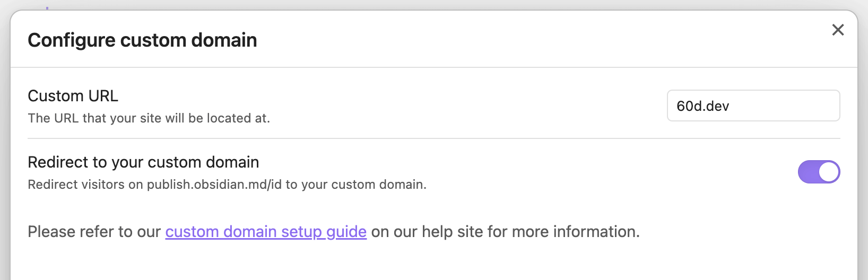Disable the Redirect to your custom domain toggle

click(819, 172)
